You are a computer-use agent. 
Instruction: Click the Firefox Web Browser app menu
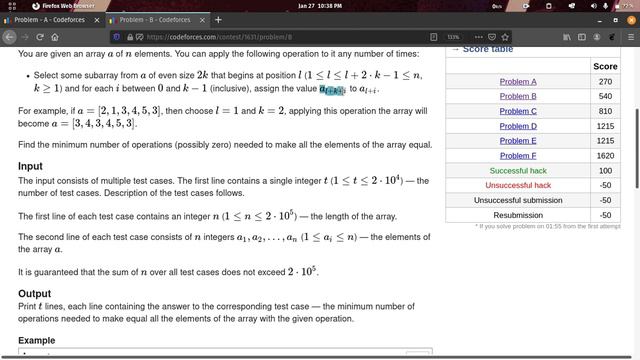point(63,6)
